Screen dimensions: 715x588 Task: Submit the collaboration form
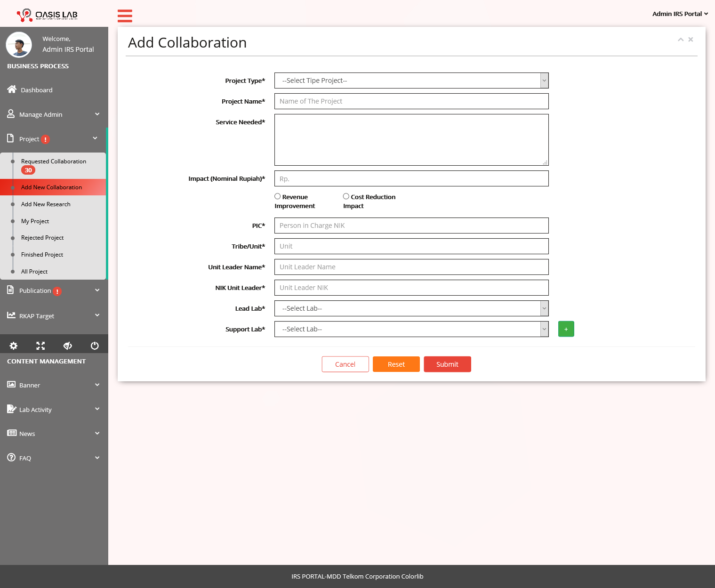[x=447, y=364]
